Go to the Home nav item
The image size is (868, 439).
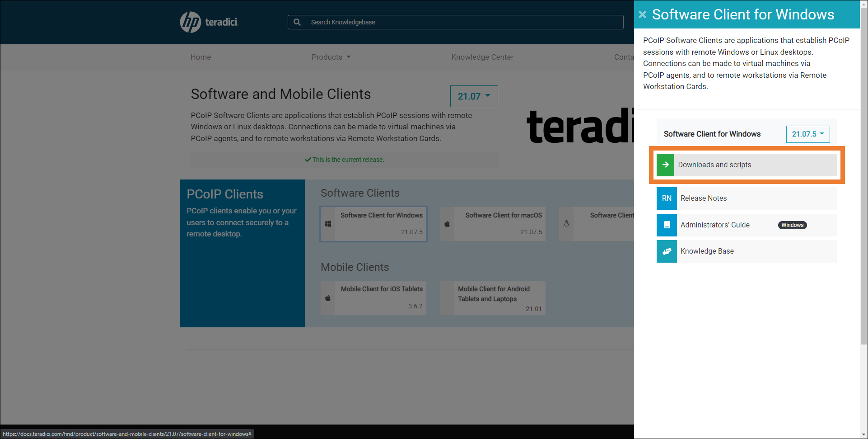[x=201, y=57]
